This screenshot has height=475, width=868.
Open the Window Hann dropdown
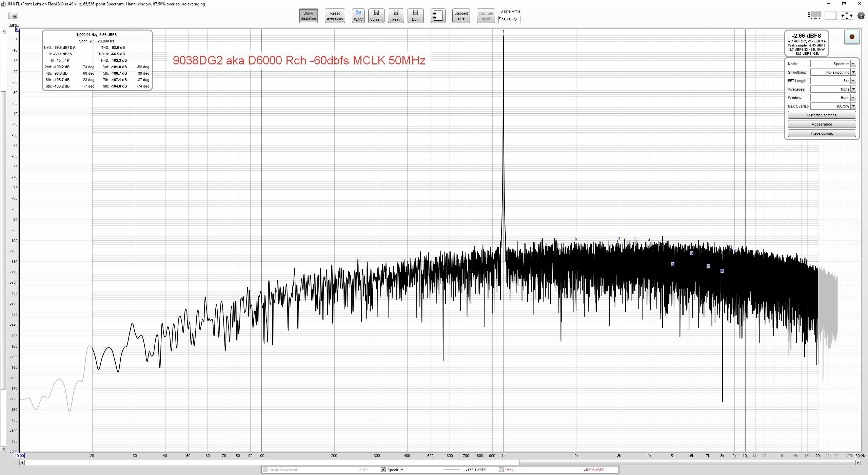[x=853, y=98]
